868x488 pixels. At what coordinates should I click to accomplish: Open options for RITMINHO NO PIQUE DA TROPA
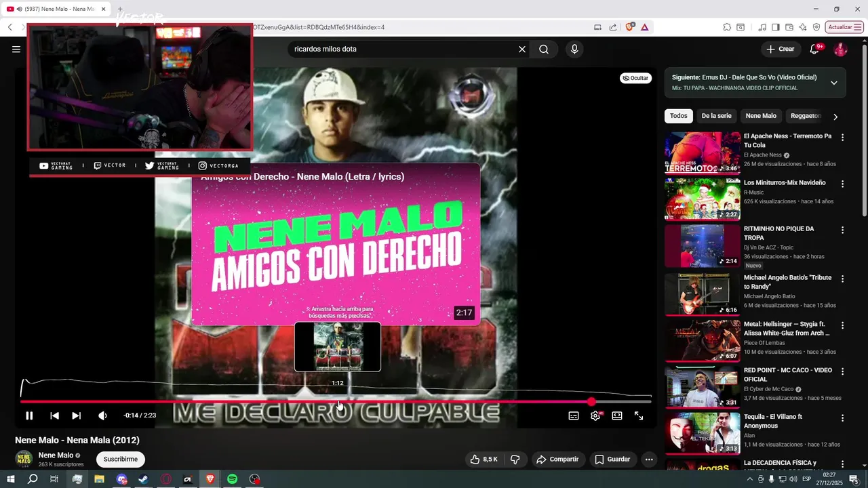point(843,230)
